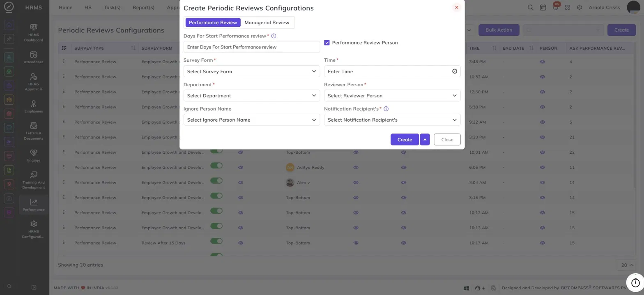Open HRMS Configuration gear icon

[34, 224]
